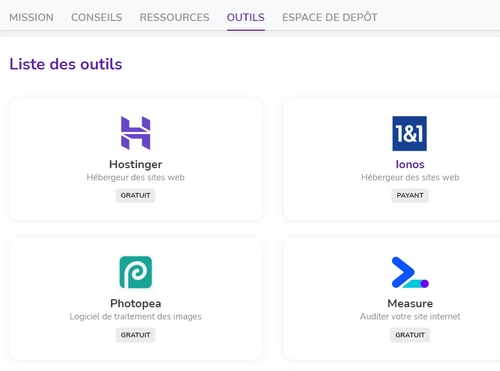Click the GRATUIT badge under Photopea

coord(135,335)
